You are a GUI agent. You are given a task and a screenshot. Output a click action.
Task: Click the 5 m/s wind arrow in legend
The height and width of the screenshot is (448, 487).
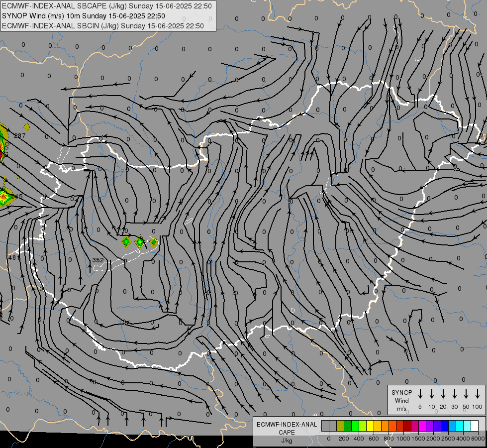click(x=420, y=394)
